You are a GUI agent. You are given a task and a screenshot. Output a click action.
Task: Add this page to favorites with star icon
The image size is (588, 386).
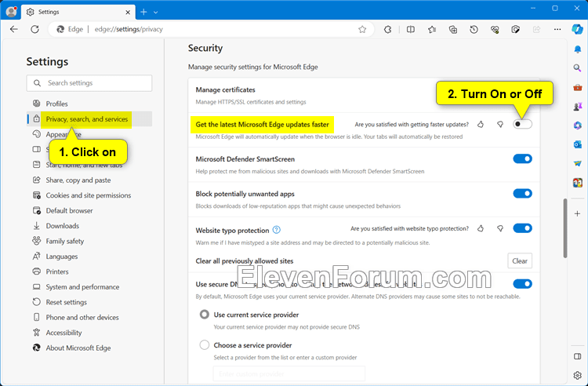point(362,29)
